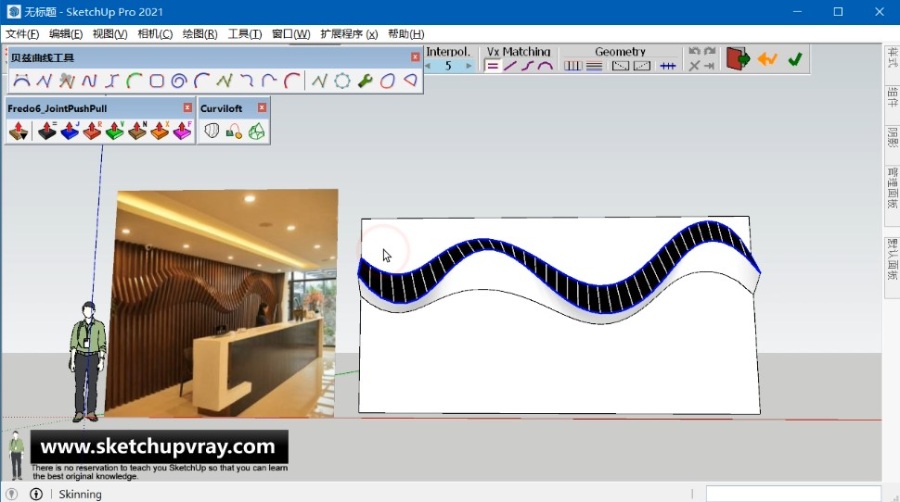Select the brown Normal Push Pull tool
The image size is (900, 502).
click(x=137, y=131)
